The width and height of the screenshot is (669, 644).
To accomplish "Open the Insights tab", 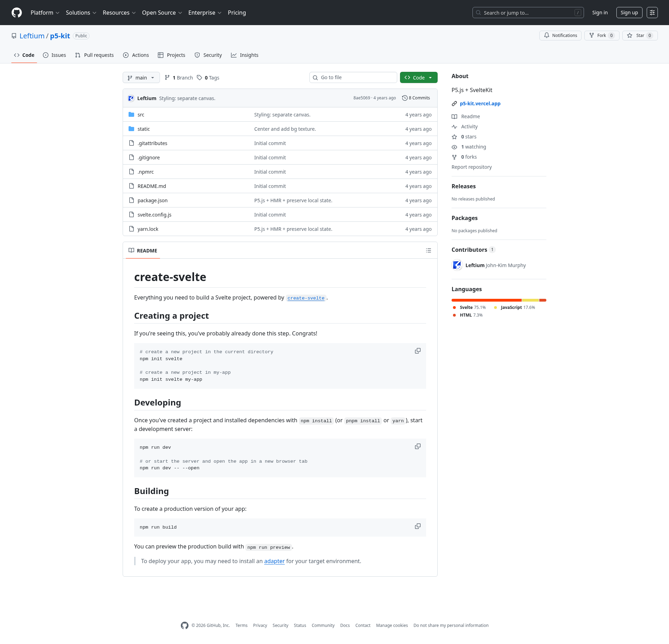I will [245, 55].
